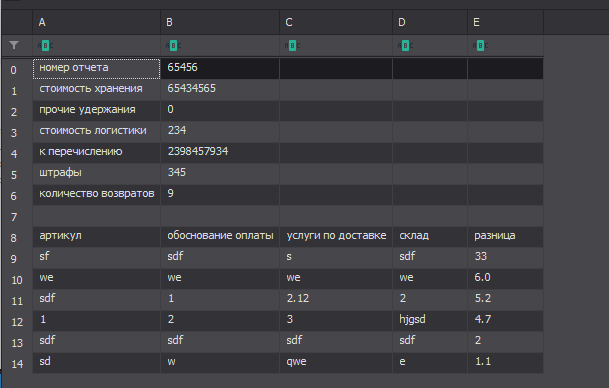609x388 pixels.
Task: Click the cell with value 9
Action: (220, 195)
